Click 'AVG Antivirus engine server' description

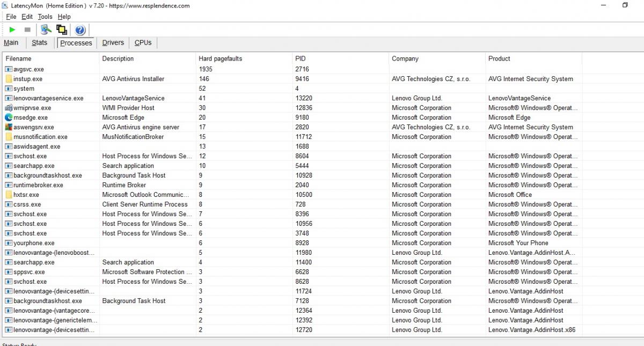click(x=141, y=127)
